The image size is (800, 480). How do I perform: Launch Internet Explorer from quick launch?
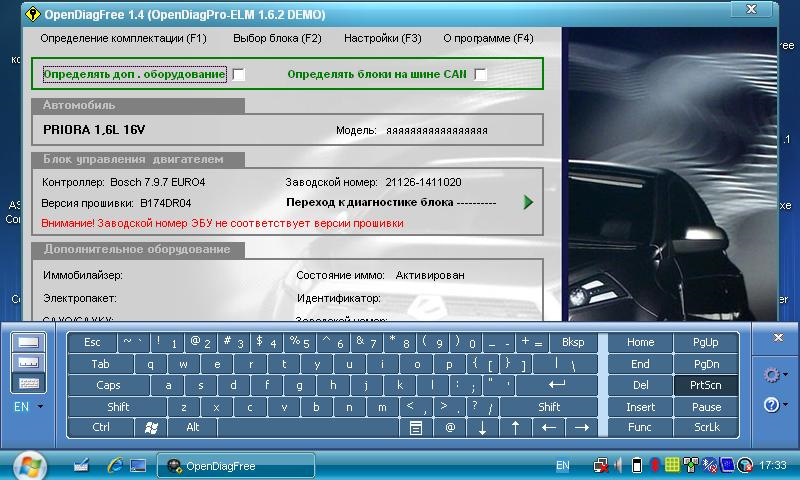click(115, 465)
